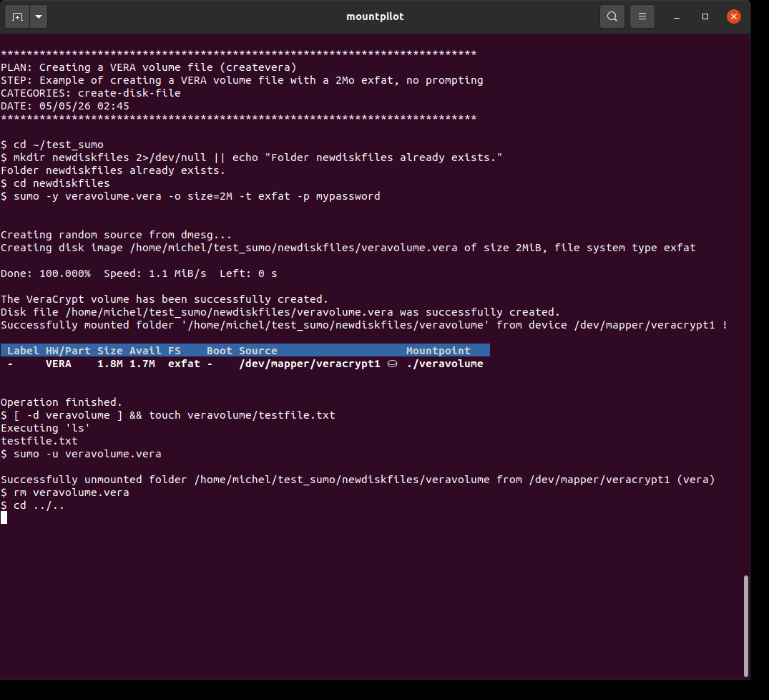The height and width of the screenshot is (700, 769).
Task: Click the 'rm veravolume.vera' command
Action: pyautogui.click(x=64, y=492)
